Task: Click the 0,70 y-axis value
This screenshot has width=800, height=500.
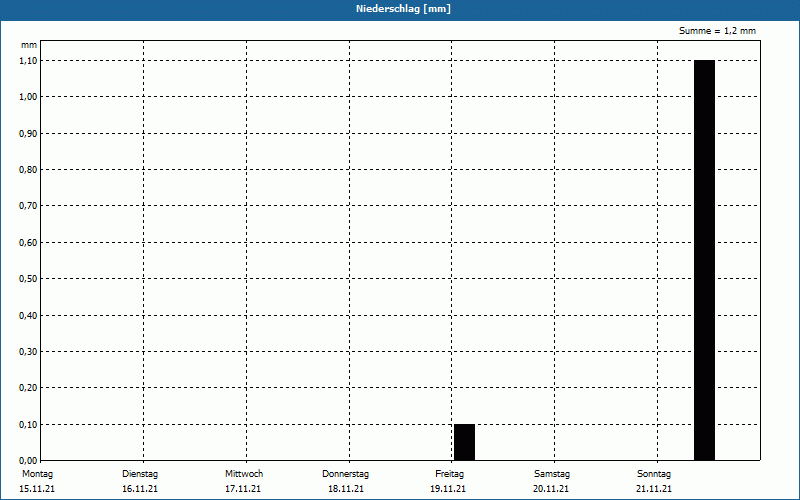Action: [28, 206]
